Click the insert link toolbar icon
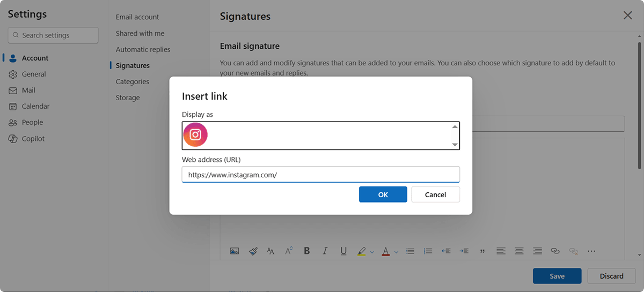The width and height of the screenshot is (644, 292). click(x=555, y=251)
